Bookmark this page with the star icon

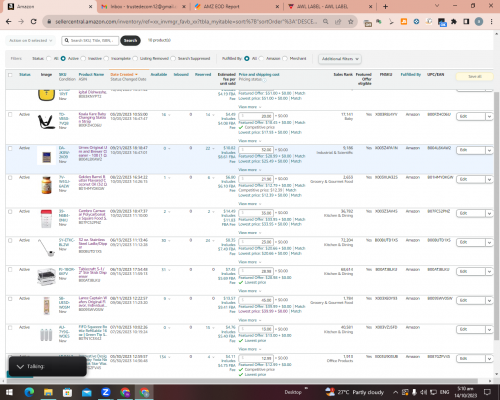[351, 21]
